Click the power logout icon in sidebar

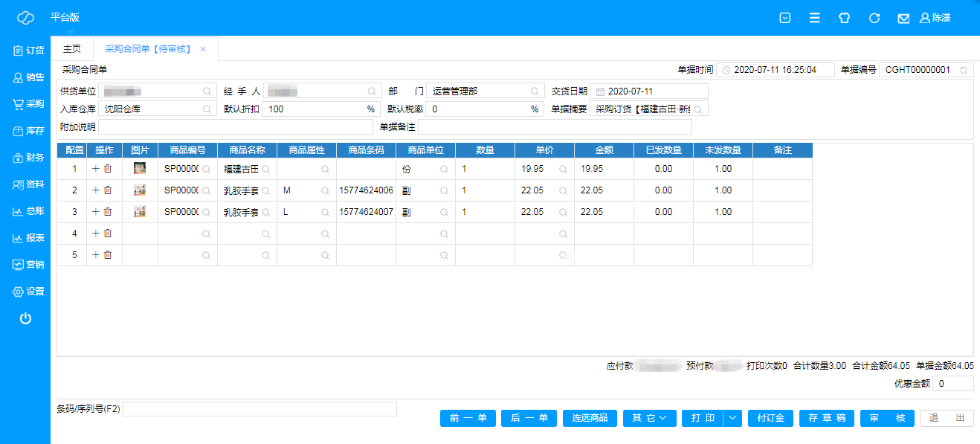(25, 318)
